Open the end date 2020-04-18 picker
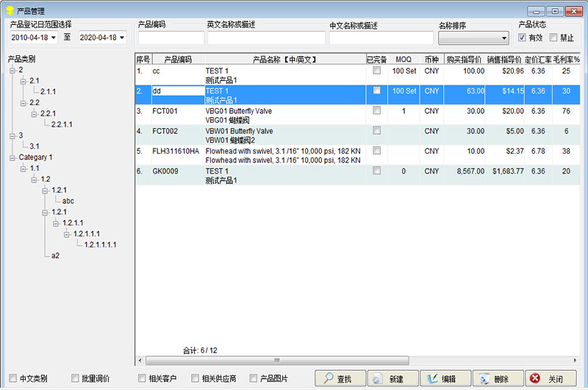Viewport: 588px width, 390px height. 121,38
